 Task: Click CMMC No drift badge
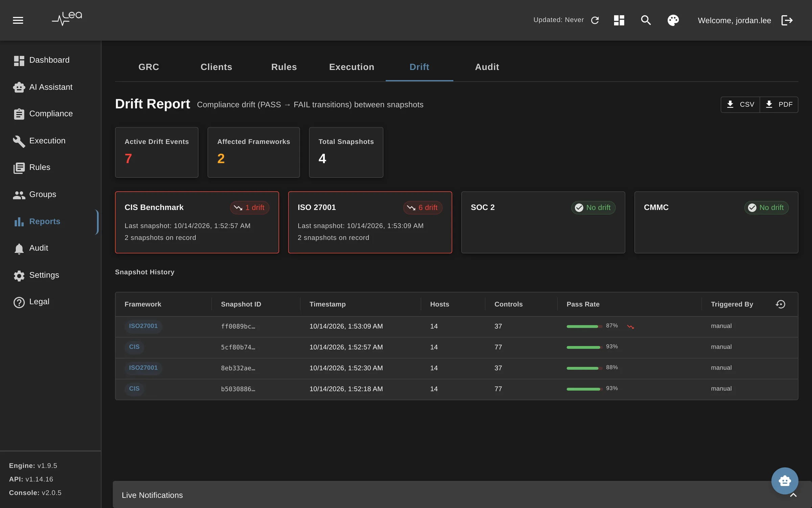pyautogui.click(x=766, y=208)
